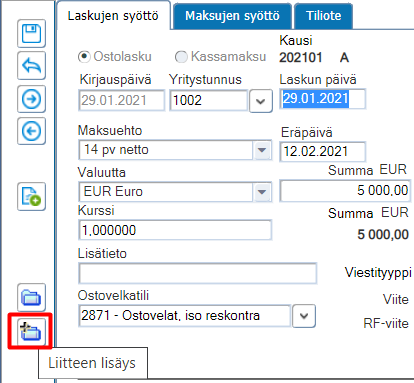
Task: Click the new document plus icon
Action: click(31, 196)
